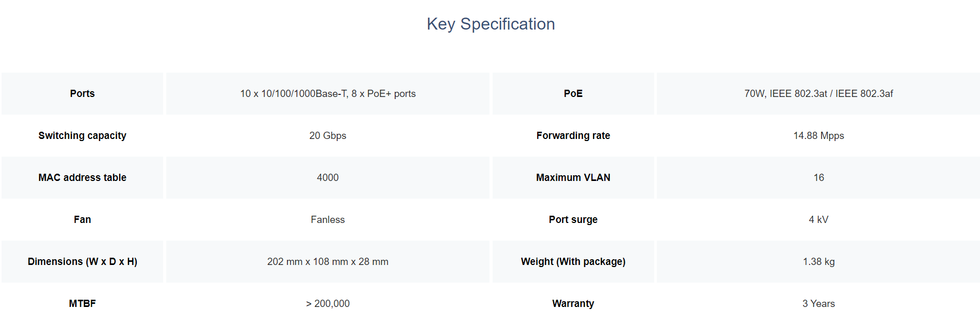980x322 pixels.
Task: Click the 14.88 Mpps value
Action: coord(818,135)
